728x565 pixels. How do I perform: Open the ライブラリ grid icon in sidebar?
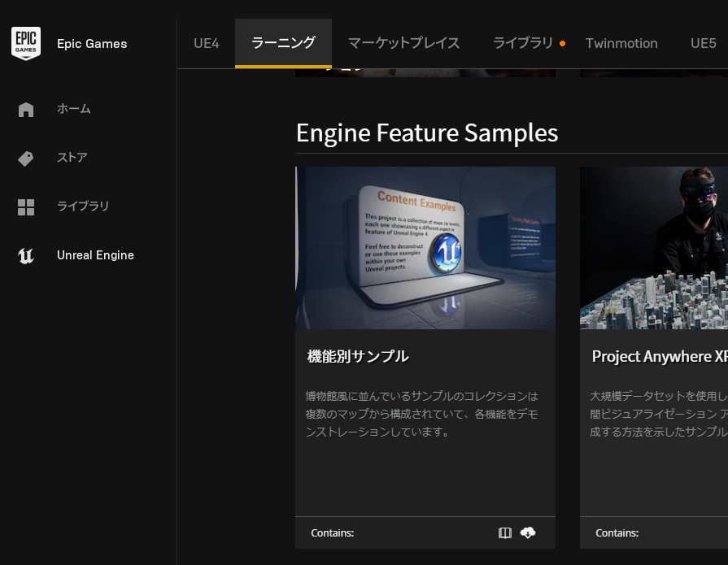pos(26,206)
